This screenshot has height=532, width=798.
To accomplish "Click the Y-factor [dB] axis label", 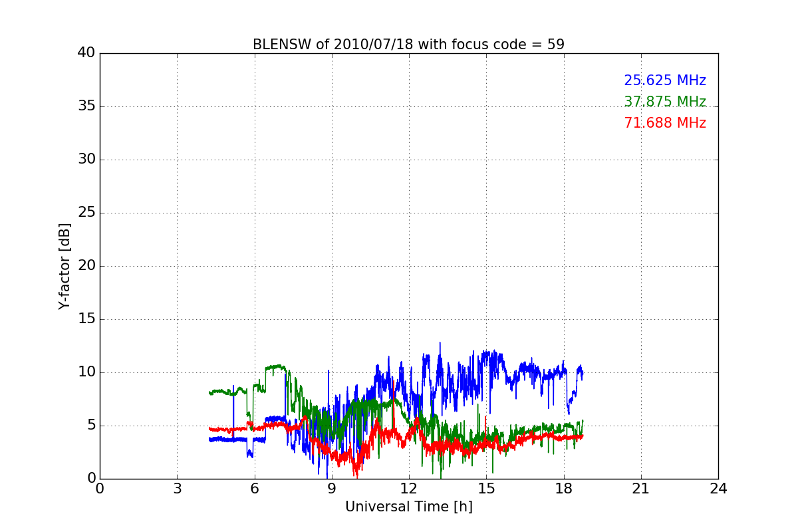I will (x=65, y=266).
